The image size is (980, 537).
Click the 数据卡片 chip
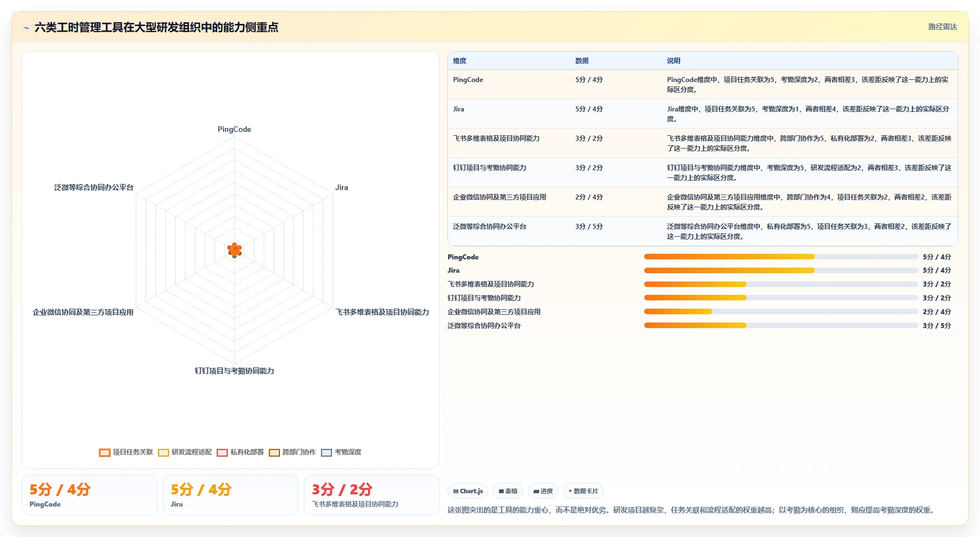(x=583, y=491)
